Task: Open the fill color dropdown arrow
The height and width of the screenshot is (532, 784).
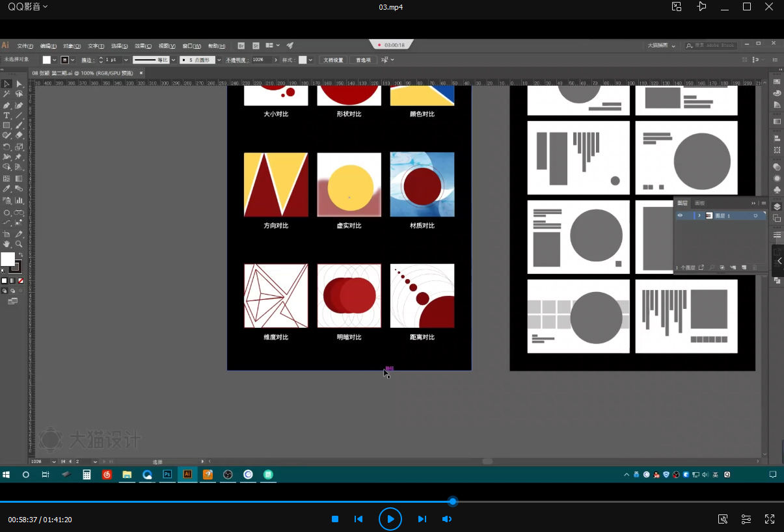Action: (55, 60)
